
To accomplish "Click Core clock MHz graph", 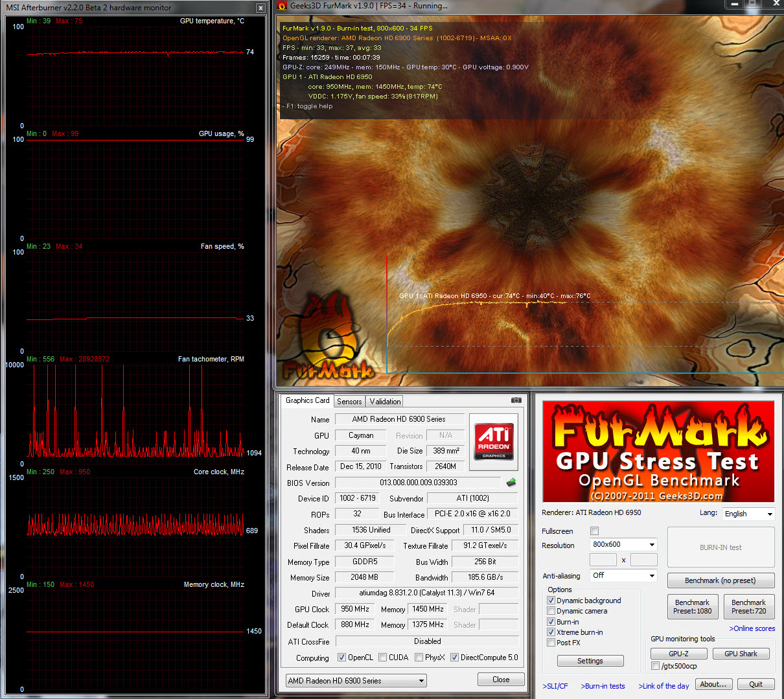I will pos(135,527).
